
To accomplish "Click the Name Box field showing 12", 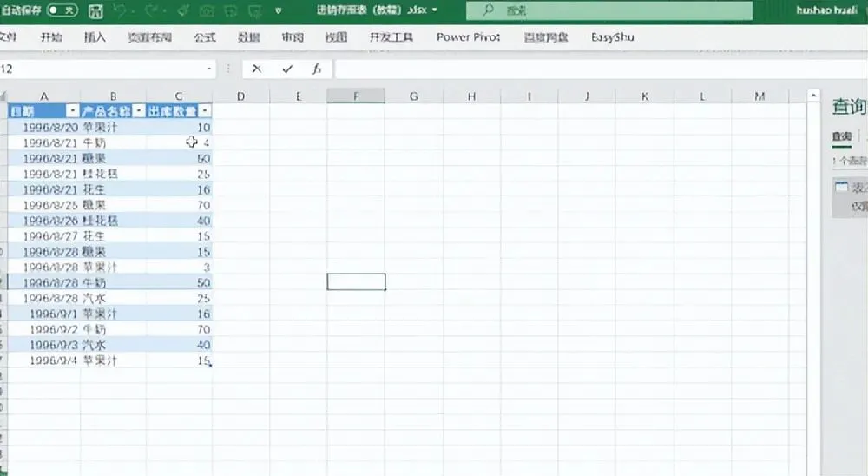I will coord(102,69).
